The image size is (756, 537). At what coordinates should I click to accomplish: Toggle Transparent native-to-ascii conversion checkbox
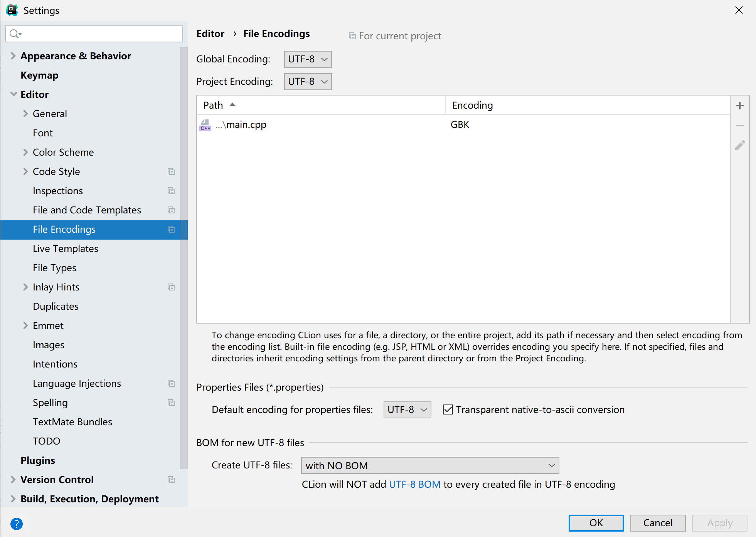448,409
